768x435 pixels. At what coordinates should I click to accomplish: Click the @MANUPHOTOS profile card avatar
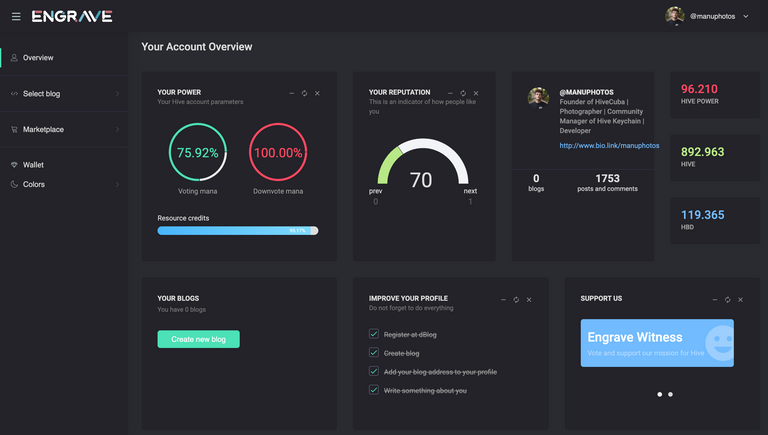point(538,98)
